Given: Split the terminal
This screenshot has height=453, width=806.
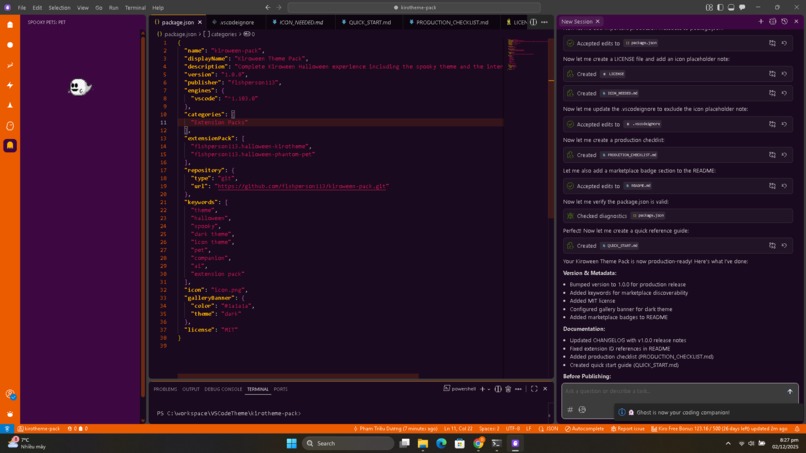Looking at the screenshot, I should (498, 389).
